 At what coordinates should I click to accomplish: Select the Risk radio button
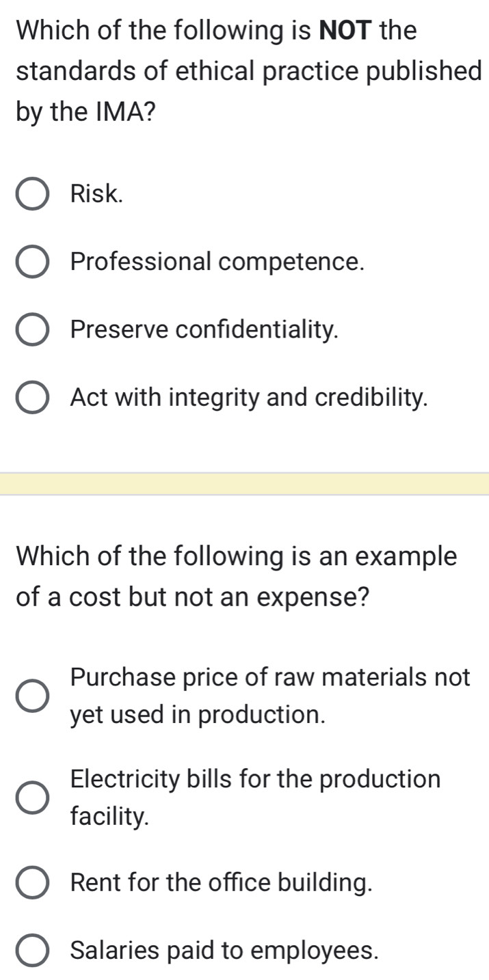click(x=32, y=195)
